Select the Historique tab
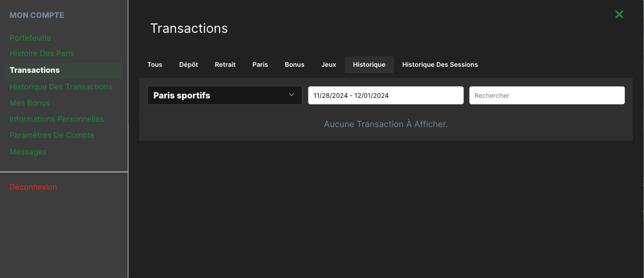Screen dimensions: 644x278 click(x=369, y=64)
